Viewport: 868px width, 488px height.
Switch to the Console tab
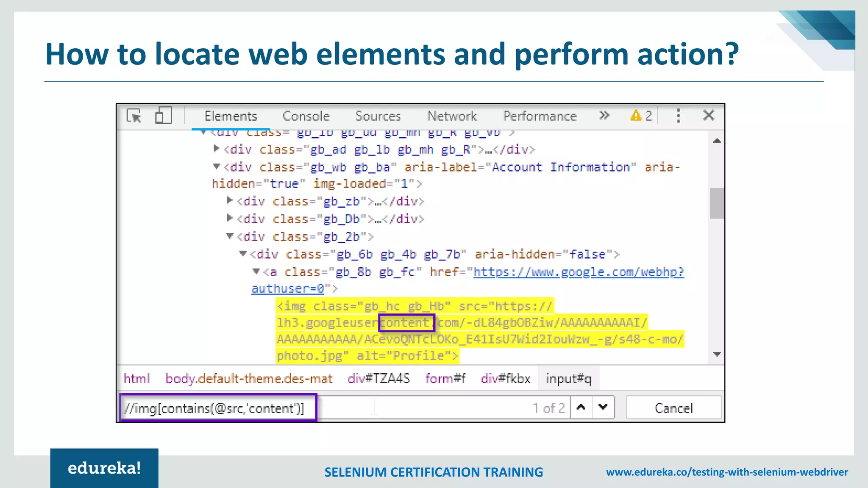[x=306, y=116]
